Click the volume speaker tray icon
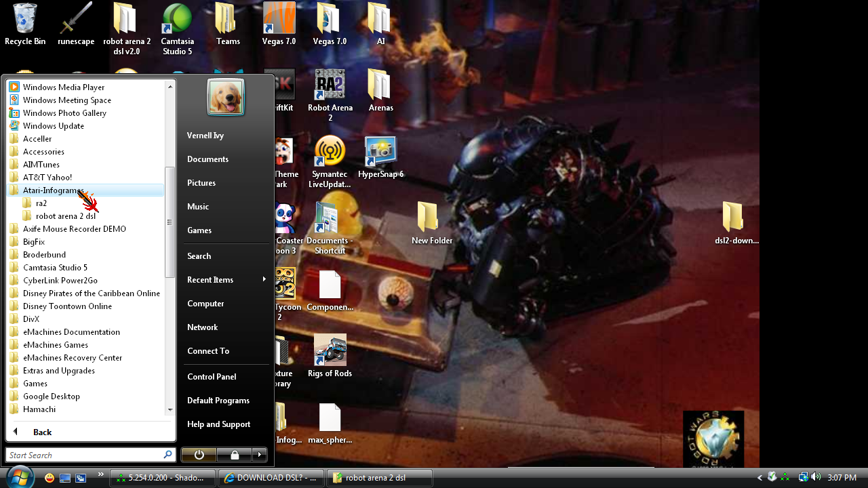The height and width of the screenshot is (488, 868). pos(815,477)
